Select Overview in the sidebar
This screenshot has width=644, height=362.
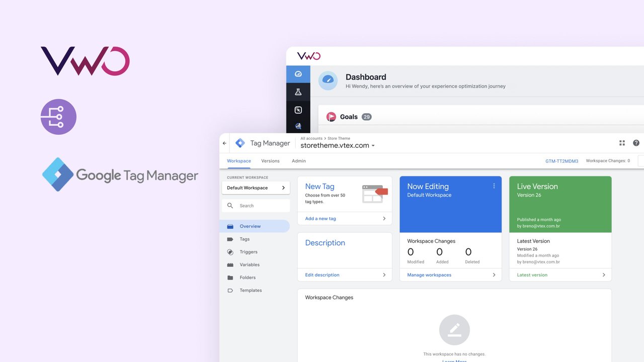click(x=256, y=226)
